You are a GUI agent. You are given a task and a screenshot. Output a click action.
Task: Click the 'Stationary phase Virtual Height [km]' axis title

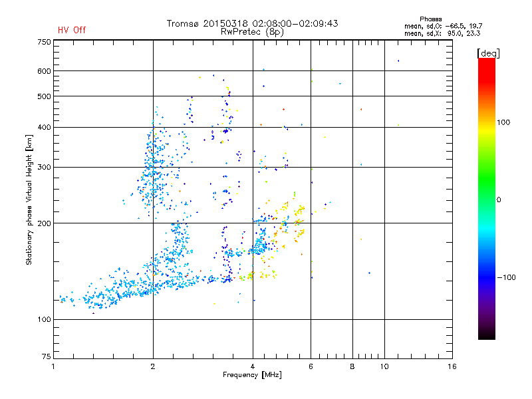[29, 199]
